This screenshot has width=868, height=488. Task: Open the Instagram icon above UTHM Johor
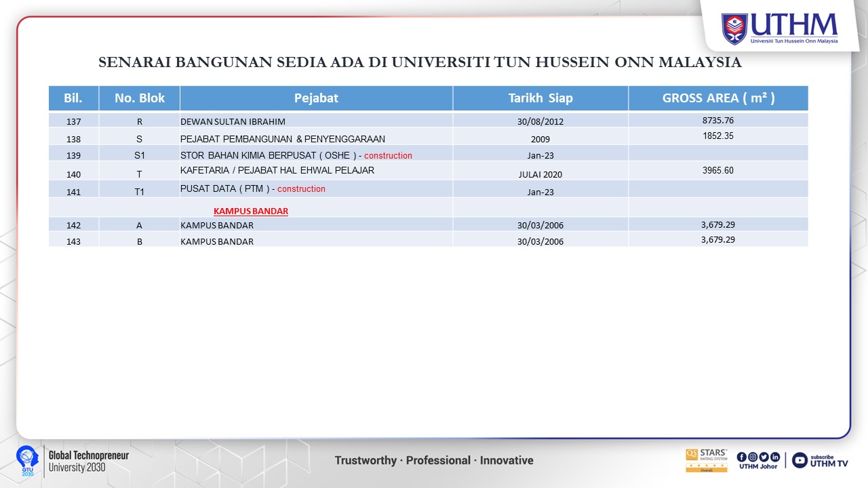(x=752, y=457)
